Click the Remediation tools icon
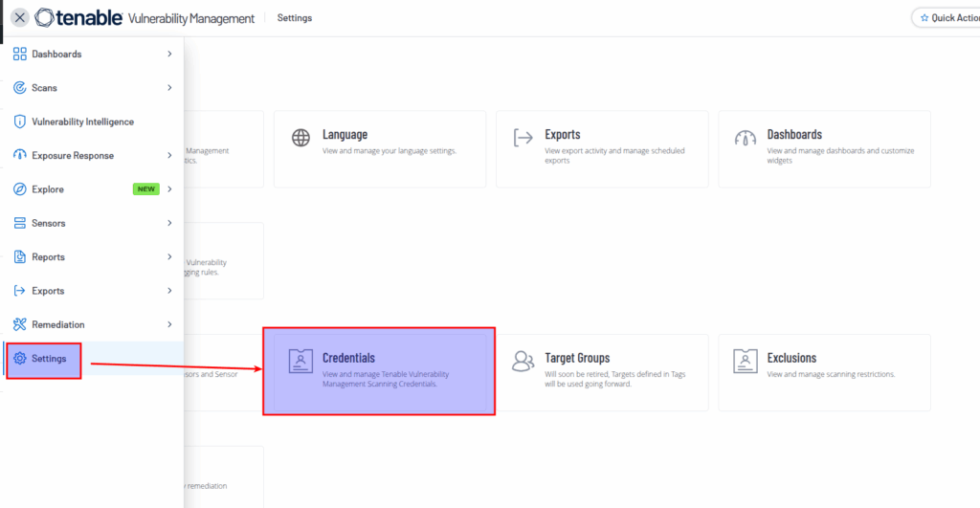Image resolution: width=980 pixels, height=508 pixels. tap(19, 324)
